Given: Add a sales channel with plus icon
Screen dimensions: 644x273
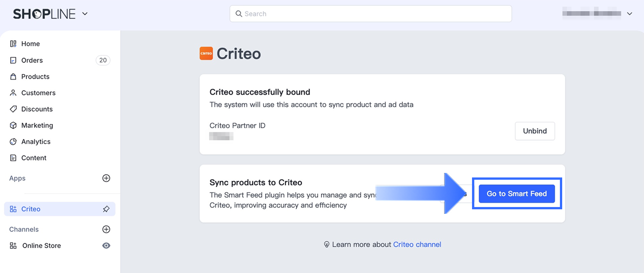Looking at the screenshot, I should pos(106,229).
